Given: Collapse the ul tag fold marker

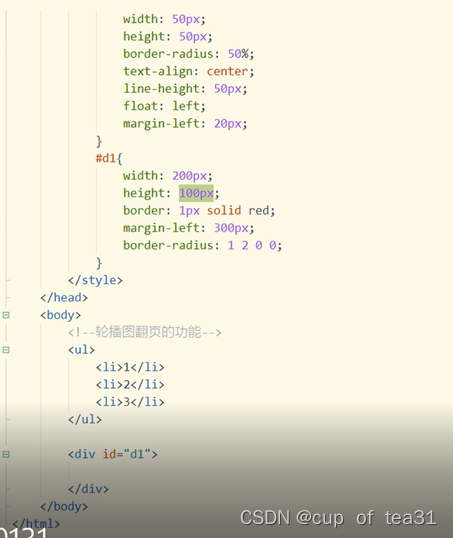Looking at the screenshot, I should coord(6,350).
